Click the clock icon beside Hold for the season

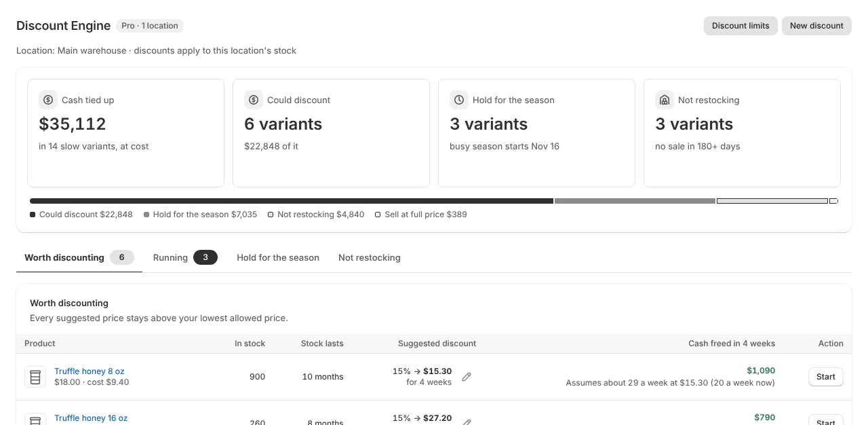tap(459, 100)
